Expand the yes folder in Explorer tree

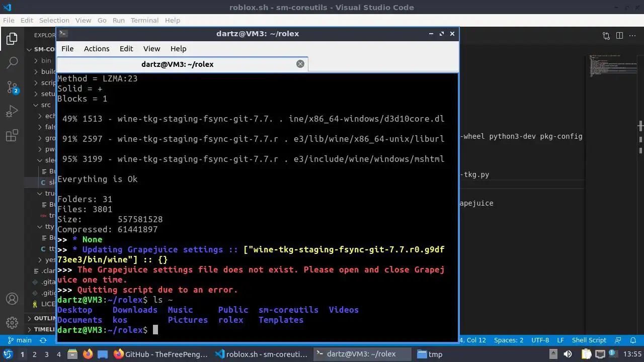tap(40, 260)
